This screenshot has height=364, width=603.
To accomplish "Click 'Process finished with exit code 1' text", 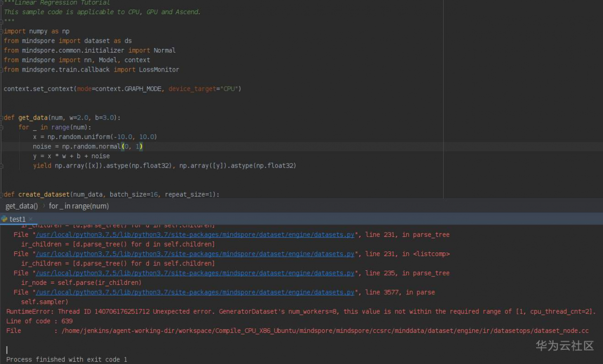I will pyautogui.click(x=66, y=359).
